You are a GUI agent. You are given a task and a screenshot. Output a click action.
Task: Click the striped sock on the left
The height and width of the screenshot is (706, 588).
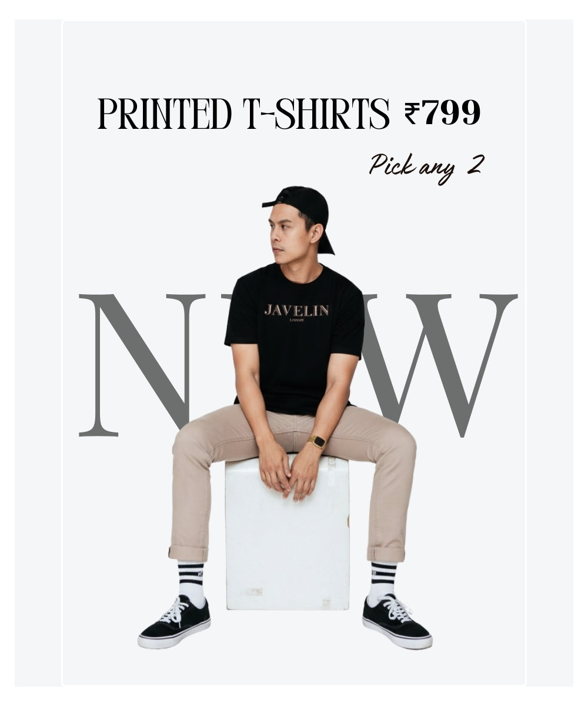click(x=191, y=582)
